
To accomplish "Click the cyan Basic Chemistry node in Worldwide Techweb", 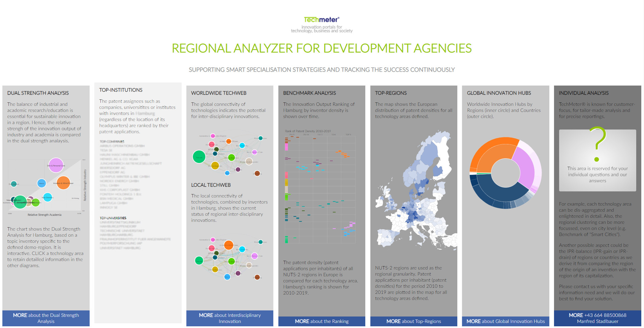I will [242, 146].
